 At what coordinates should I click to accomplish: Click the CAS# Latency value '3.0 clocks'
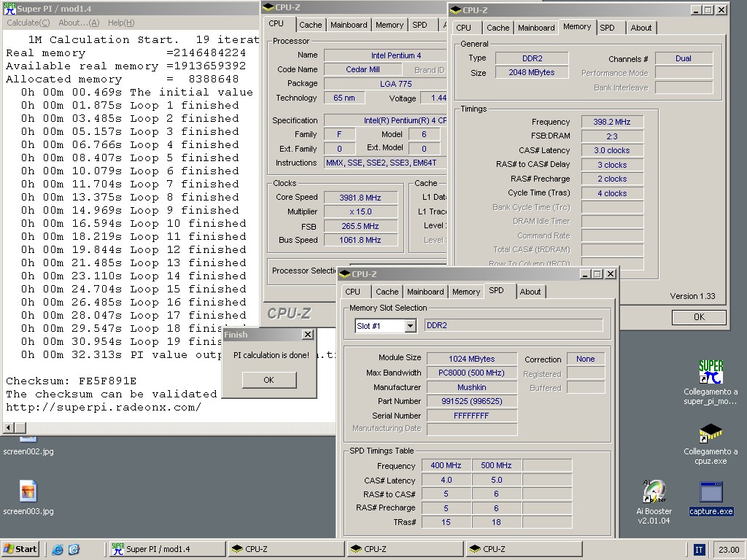(612, 150)
